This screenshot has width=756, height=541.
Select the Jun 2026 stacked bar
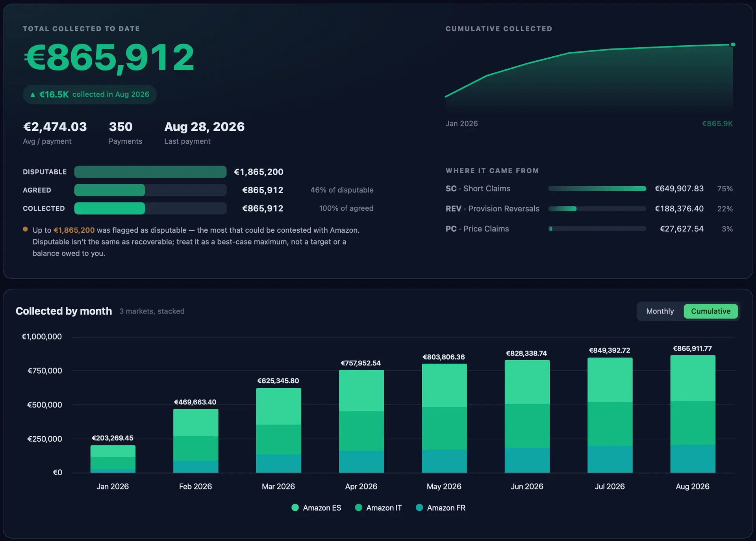coord(527,417)
